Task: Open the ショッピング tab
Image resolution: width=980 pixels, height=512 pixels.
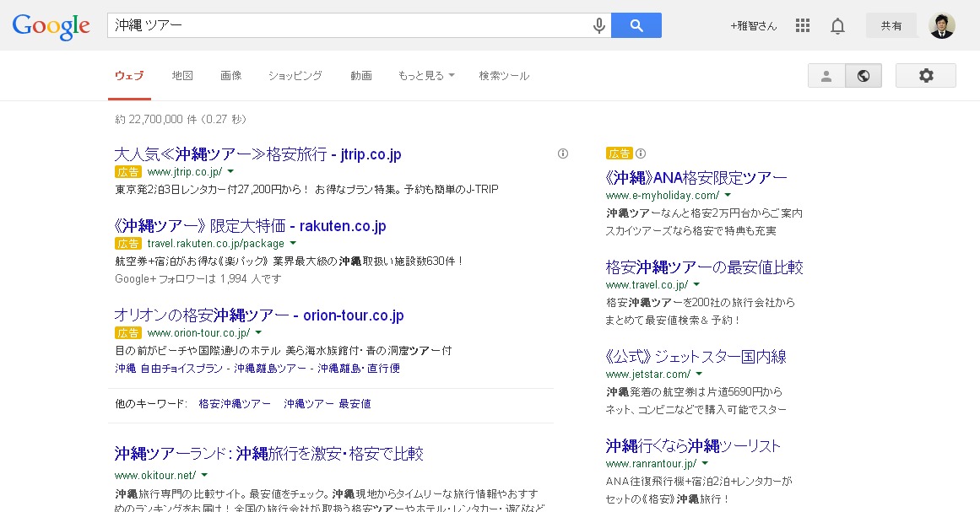Action: click(x=295, y=76)
